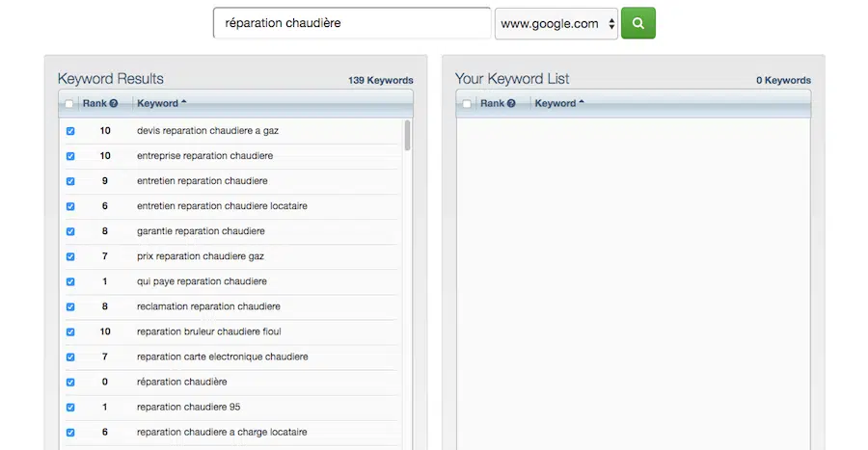The image size is (868, 450).
Task: Toggle select-all checkbox in Your Keyword List
Action: click(467, 104)
